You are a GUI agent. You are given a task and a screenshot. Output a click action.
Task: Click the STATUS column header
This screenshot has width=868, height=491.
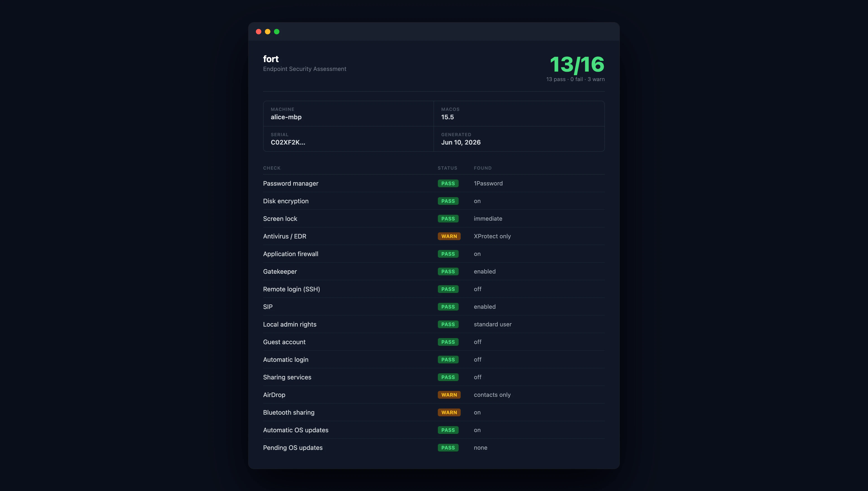[x=447, y=168]
